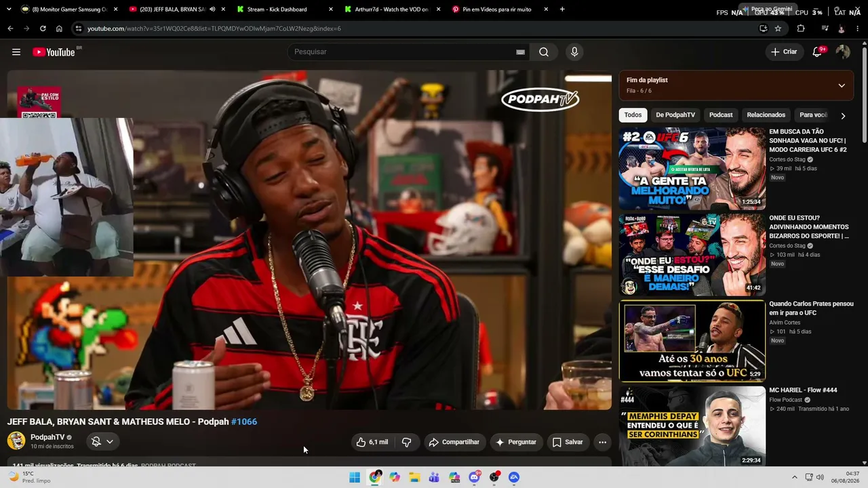This screenshot has width=868, height=488.
Task: Switch to the Arthurr7d VOD tab
Action: point(391,9)
